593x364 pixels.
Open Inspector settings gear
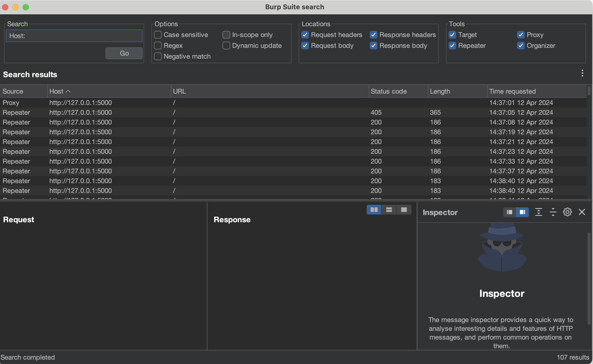click(x=567, y=212)
